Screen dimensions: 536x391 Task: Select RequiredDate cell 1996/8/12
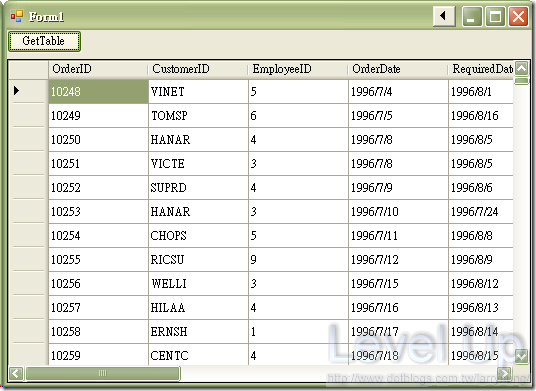point(481,284)
